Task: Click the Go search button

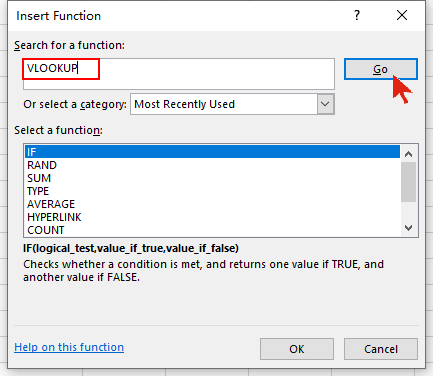Action: point(381,69)
